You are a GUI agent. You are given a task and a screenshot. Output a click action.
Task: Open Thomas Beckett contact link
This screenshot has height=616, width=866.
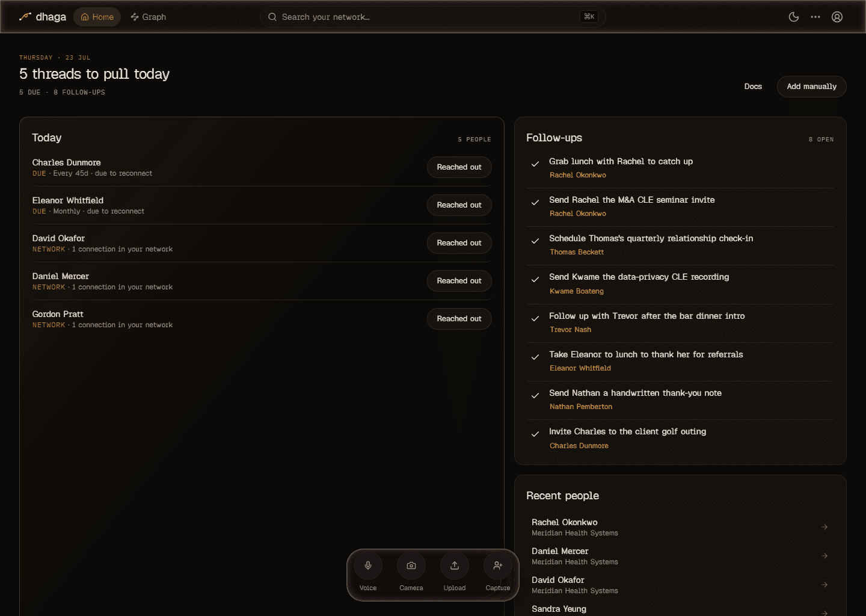[x=577, y=252]
